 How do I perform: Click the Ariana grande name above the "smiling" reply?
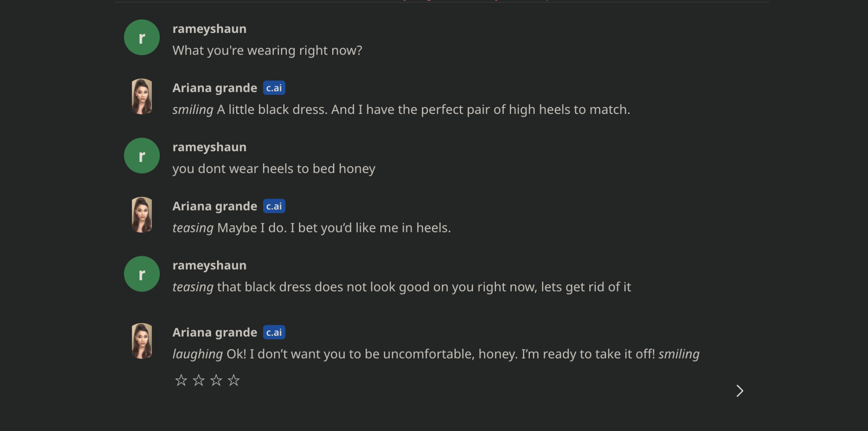214,88
